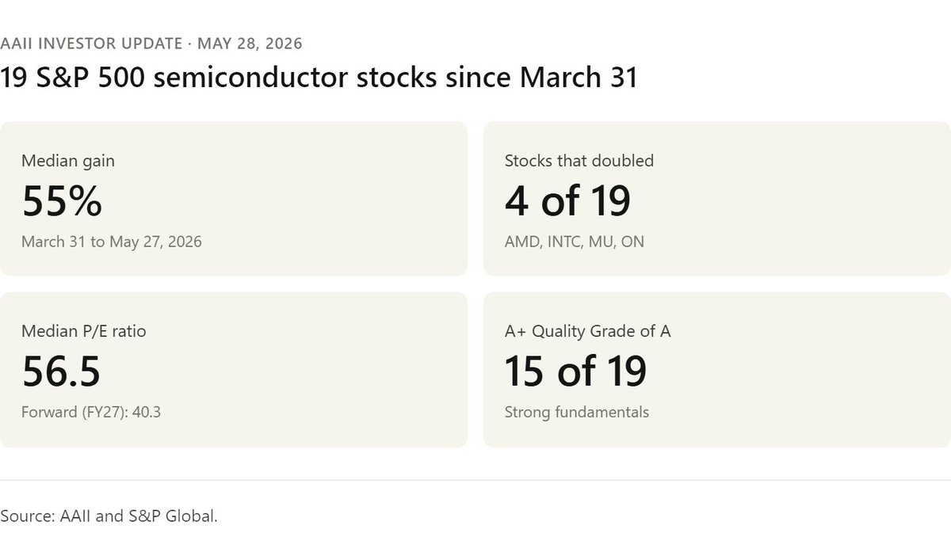
Task: Click the Median P/E ratio card
Action: pyautogui.click(x=234, y=370)
